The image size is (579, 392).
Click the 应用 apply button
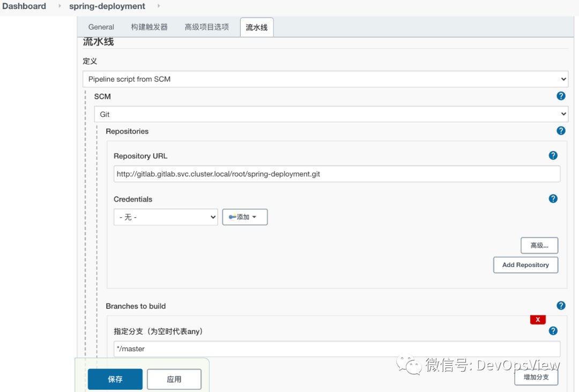click(174, 379)
